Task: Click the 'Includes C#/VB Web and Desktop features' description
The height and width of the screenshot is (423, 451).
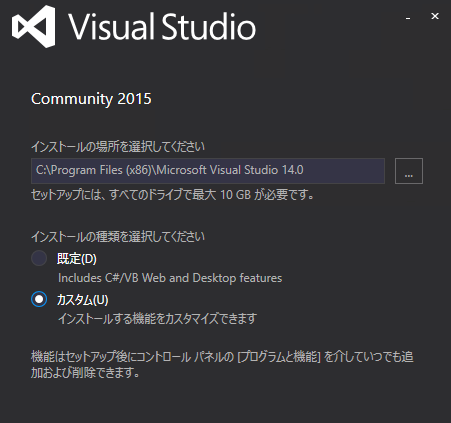Action: pos(170,278)
